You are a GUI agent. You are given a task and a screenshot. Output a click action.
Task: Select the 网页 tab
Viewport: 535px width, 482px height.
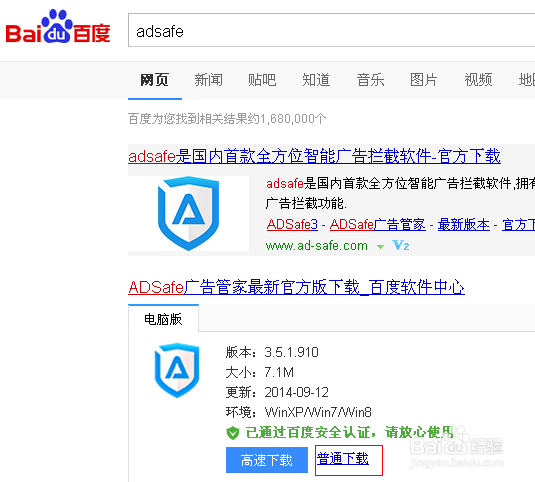[155, 80]
